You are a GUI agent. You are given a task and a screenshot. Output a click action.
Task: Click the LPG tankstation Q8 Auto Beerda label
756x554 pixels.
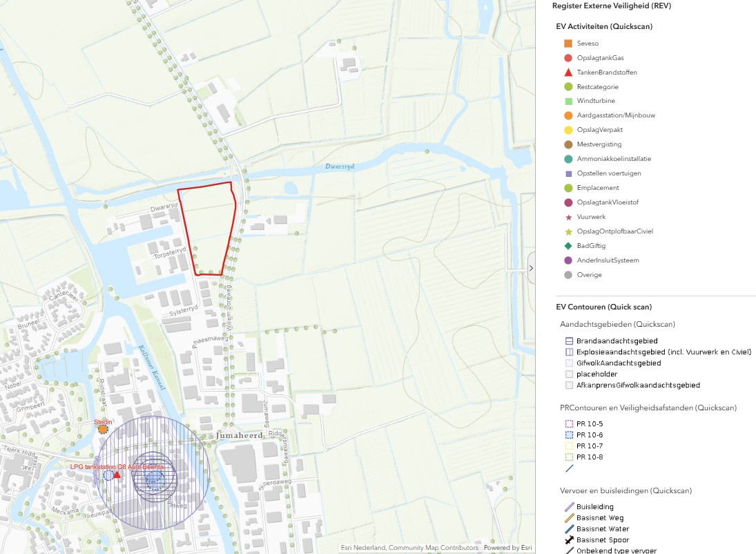[117, 467]
